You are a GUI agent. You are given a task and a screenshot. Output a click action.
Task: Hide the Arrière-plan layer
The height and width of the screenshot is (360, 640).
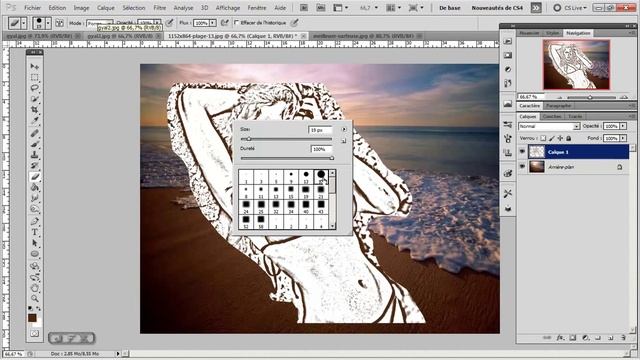pos(522,167)
